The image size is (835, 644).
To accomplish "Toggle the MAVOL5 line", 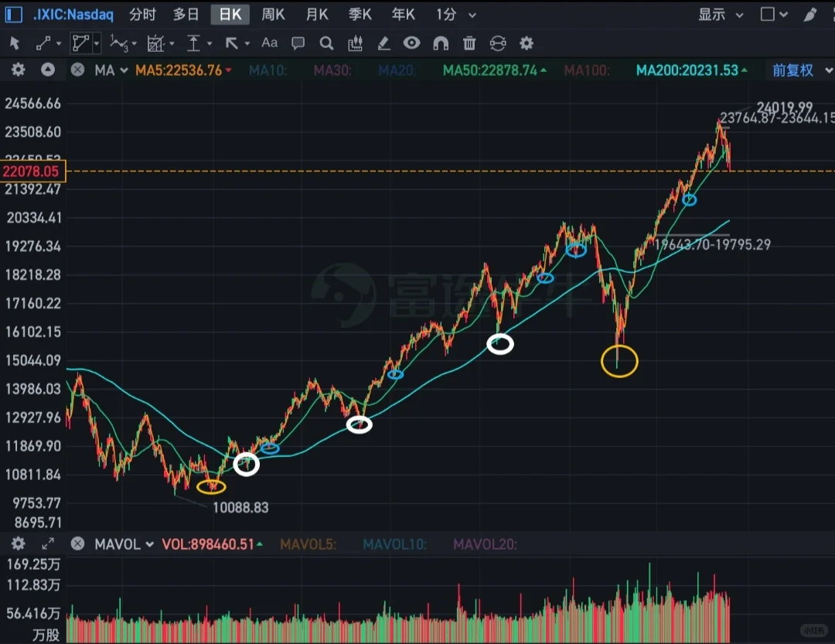I will (x=308, y=544).
